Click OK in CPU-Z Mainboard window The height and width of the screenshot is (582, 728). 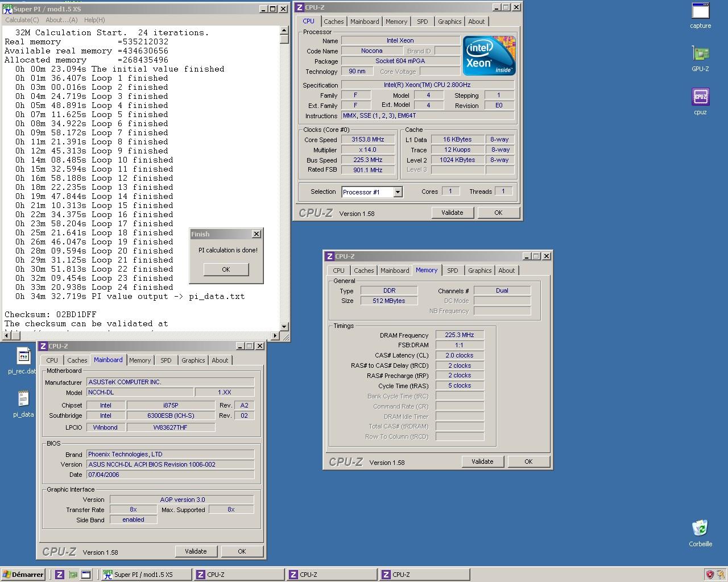click(x=242, y=551)
